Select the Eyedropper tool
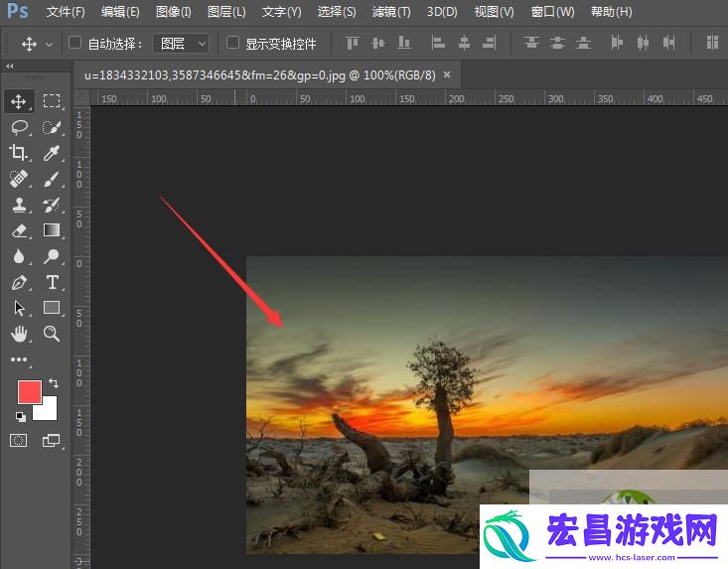The width and height of the screenshot is (728, 569). click(52, 153)
